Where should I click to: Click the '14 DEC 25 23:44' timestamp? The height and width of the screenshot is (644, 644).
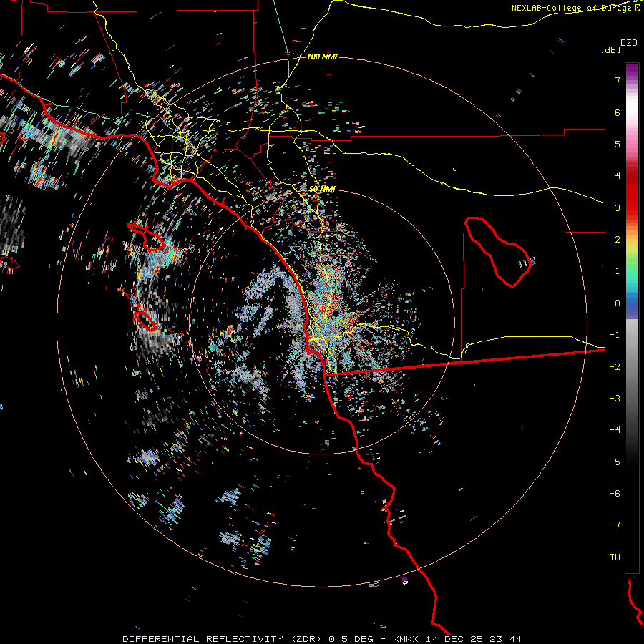pyautogui.click(x=474, y=639)
